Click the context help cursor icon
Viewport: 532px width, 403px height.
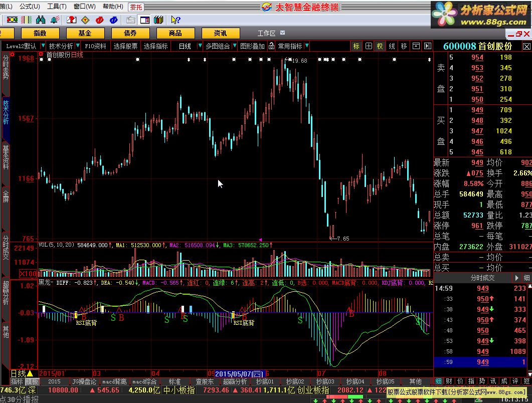175,20
